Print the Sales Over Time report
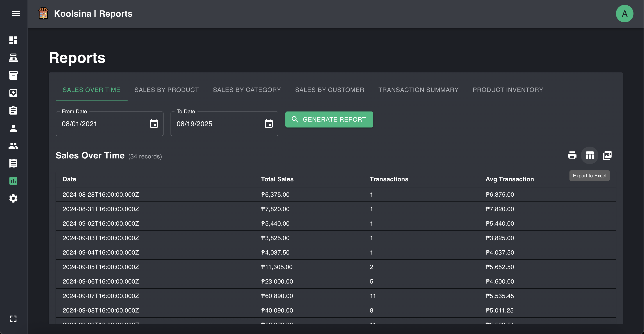644x334 pixels. coord(572,155)
